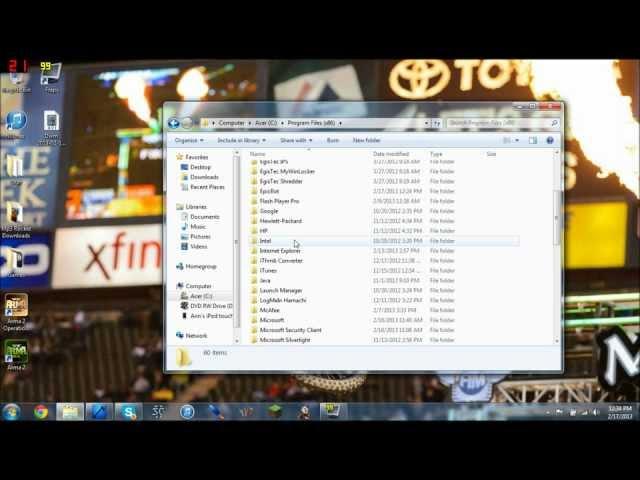Expand the arrow after Computer breadcrumb
Image resolution: width=640 pixels, height=480 pixels.
(250, 123)
